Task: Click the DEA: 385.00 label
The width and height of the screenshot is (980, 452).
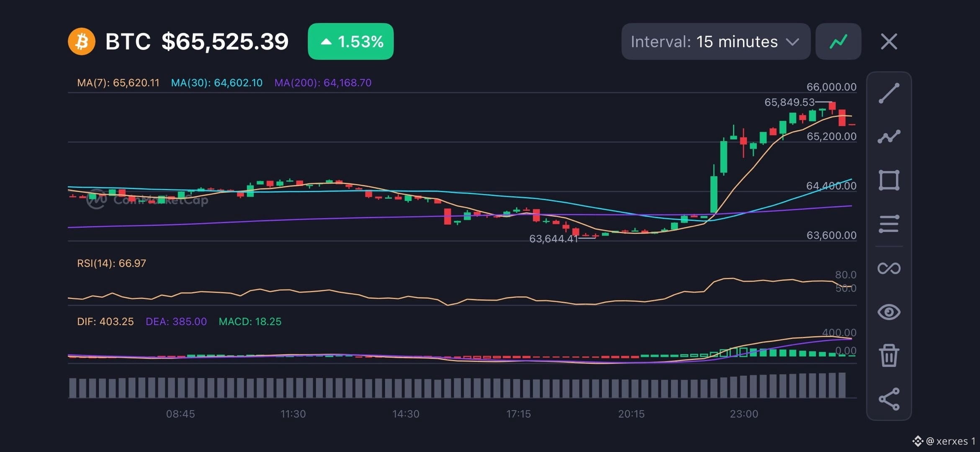Action: tap(176, 321)
